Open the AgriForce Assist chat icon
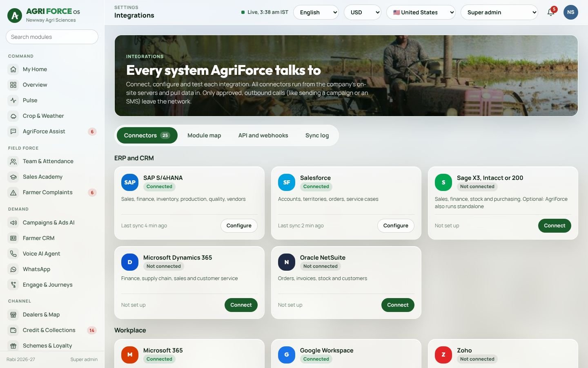Screen dimensions: 588x368 coord(13,132)
